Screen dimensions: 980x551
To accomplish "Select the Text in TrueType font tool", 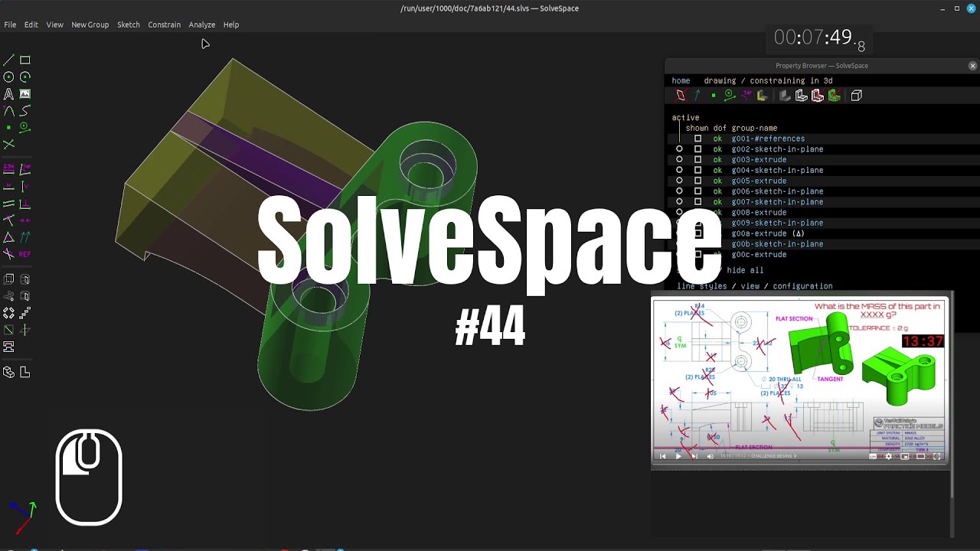I will (x=8, y=93).
